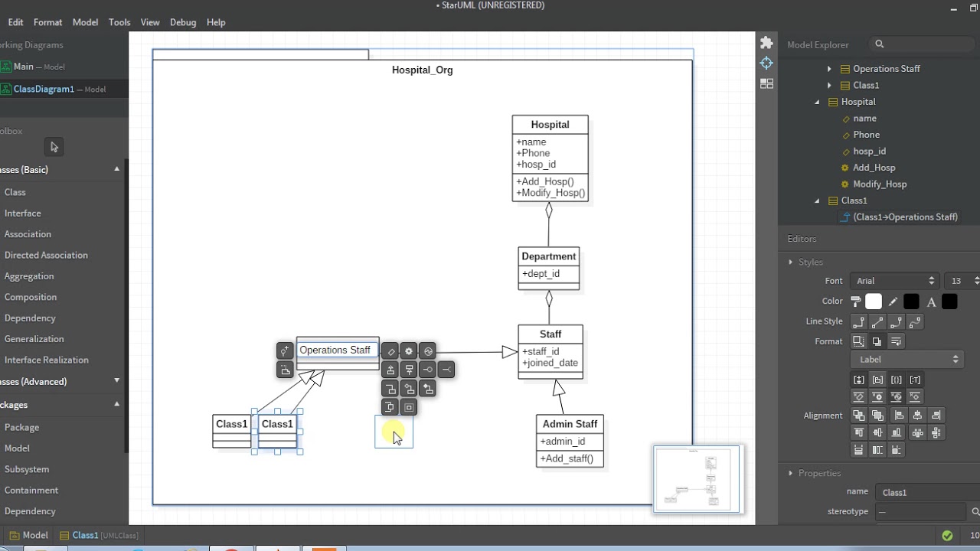Open the Label stereotype display dropdown
Image resolution: width=980 pixels, height=551 pixels.
coord(906,359)
